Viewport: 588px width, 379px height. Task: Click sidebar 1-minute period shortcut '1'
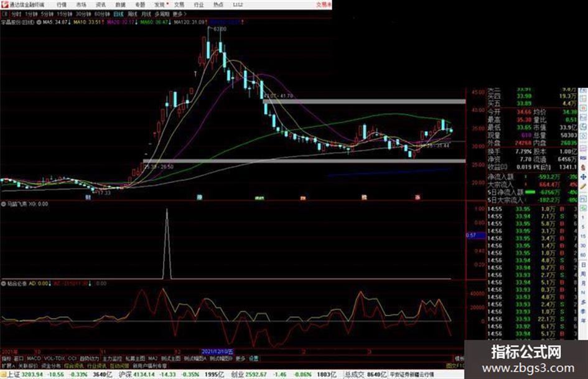[x=583, y=218]
